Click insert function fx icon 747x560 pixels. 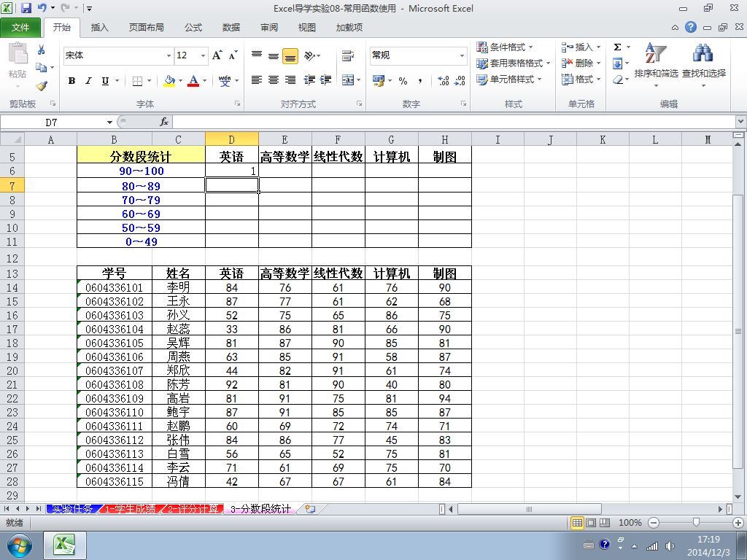pyautogui.click(x=164, y=122)
